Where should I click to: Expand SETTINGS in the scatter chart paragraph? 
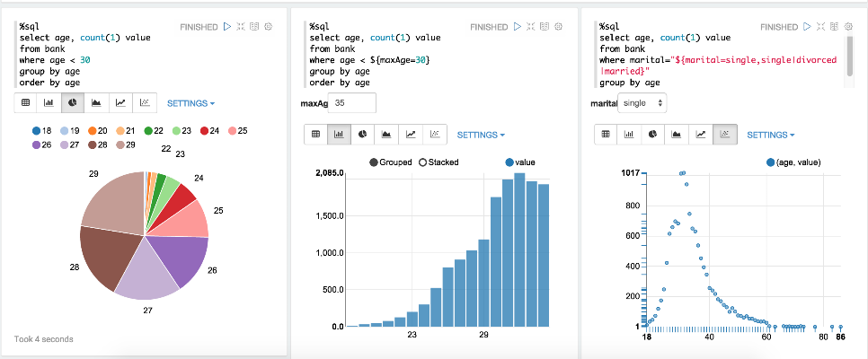[x=771, y=135]
